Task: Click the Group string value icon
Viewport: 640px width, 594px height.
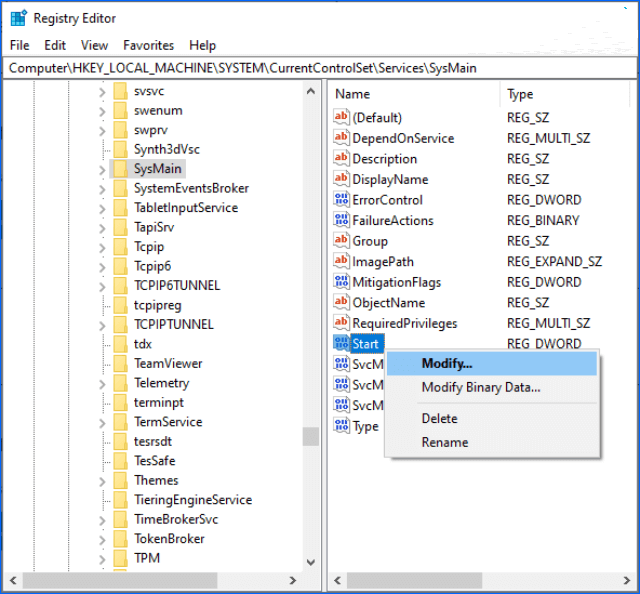Action: pyautogui.click(x=341, y=240)
